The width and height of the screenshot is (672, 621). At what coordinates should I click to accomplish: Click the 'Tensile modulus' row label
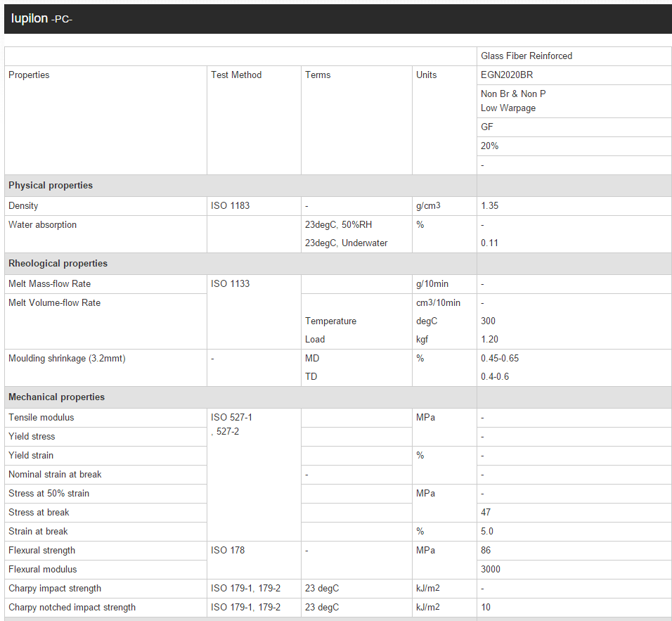41,417
